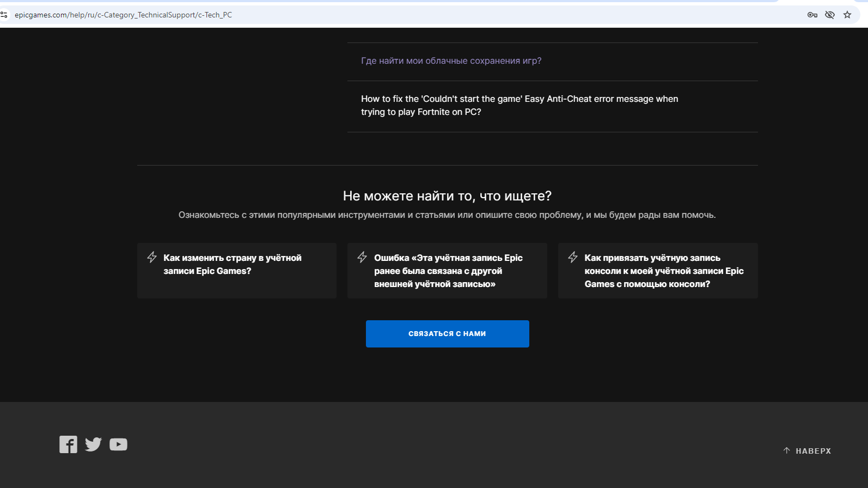
Task: Open the Twitter profile from the footer
Action: (x=93, y=444)
